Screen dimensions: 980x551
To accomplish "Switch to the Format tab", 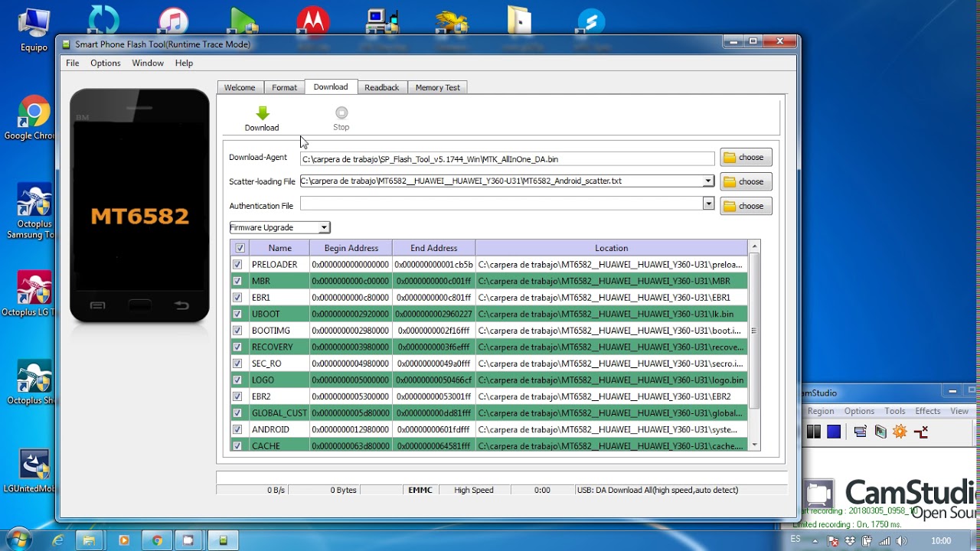I will 284,88.
